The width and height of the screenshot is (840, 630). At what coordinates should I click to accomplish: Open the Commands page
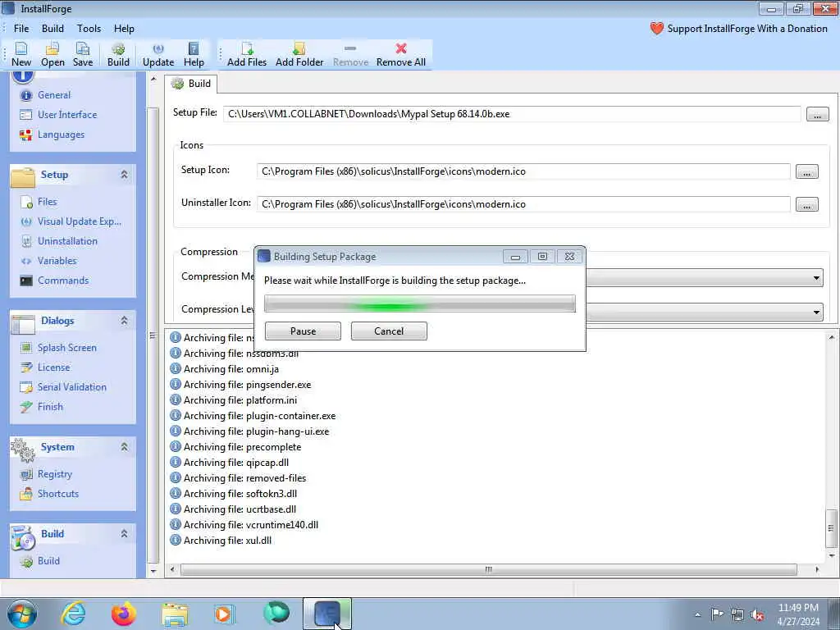[62, 281]
